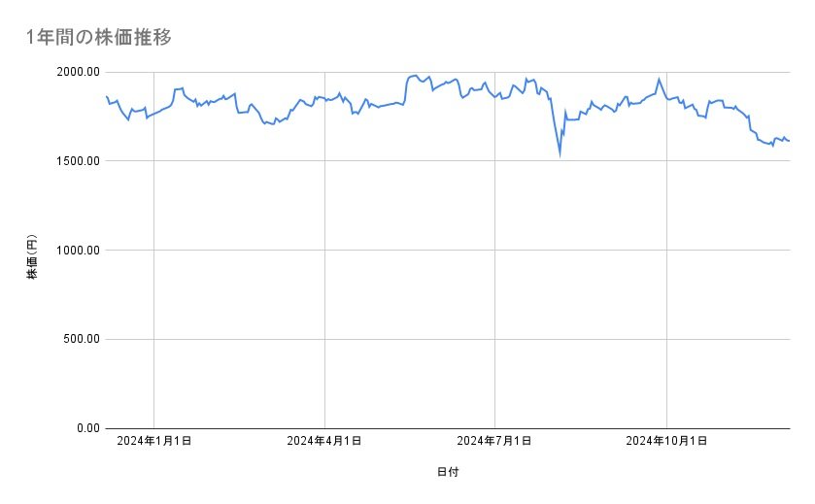This screenshot has width=815, height=504.
Task: Click the chart title 1年間の株価推移
Action: pos(100,38)
